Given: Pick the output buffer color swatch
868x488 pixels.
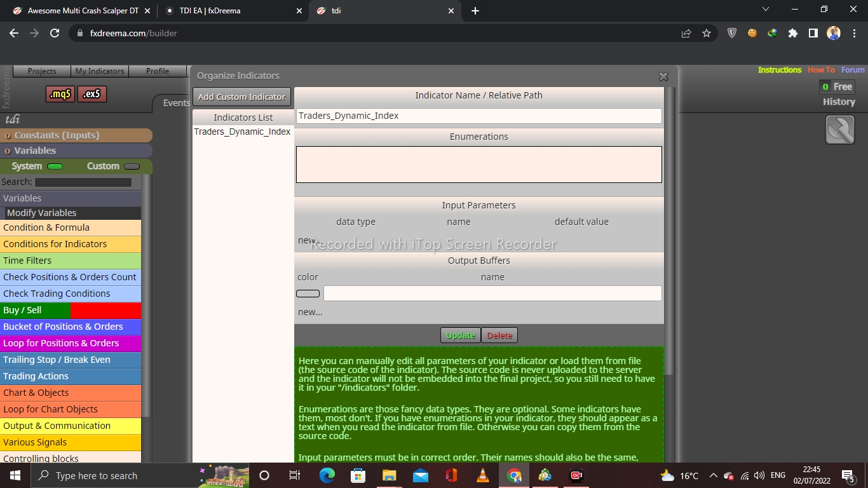Looking at the screenshot, I should [308, 294].
